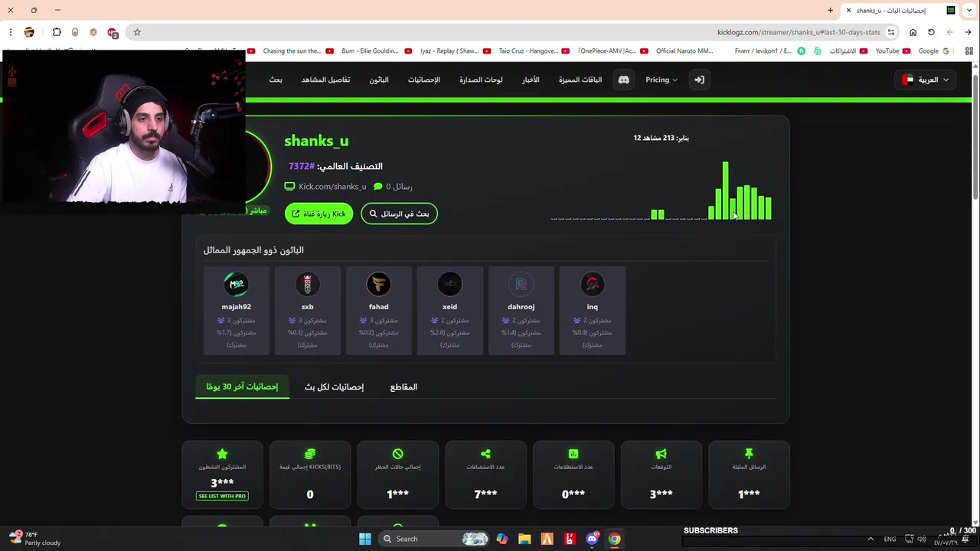
Task: Click the coins icon on KICKS(BITS) card
Action: [x=310, y=454]
